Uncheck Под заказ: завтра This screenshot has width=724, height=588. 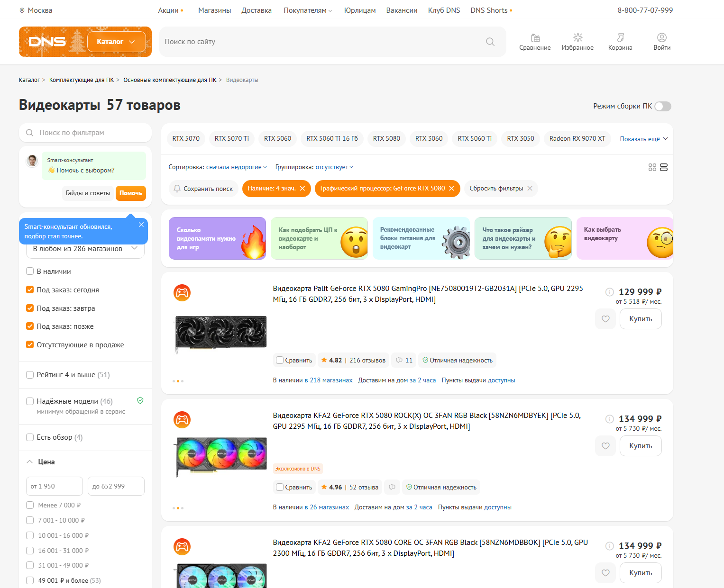[30, 308]
